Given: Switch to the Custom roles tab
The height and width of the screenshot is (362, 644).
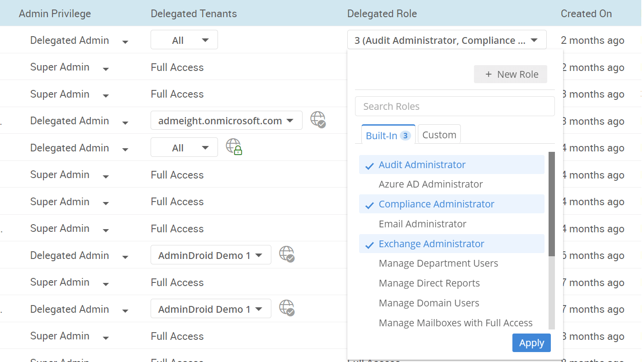Looking at the screenshot, I should [439, 134].
